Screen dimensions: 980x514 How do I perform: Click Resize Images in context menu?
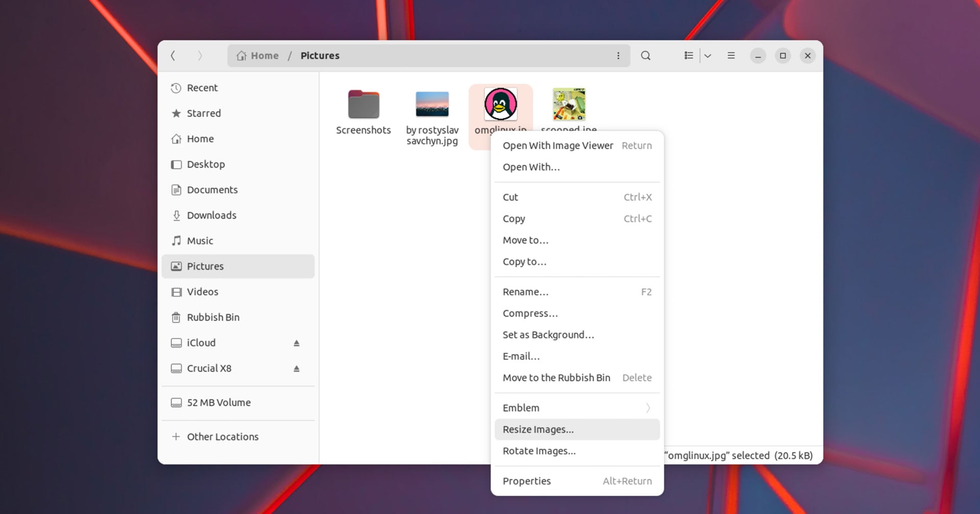[538, 429]
